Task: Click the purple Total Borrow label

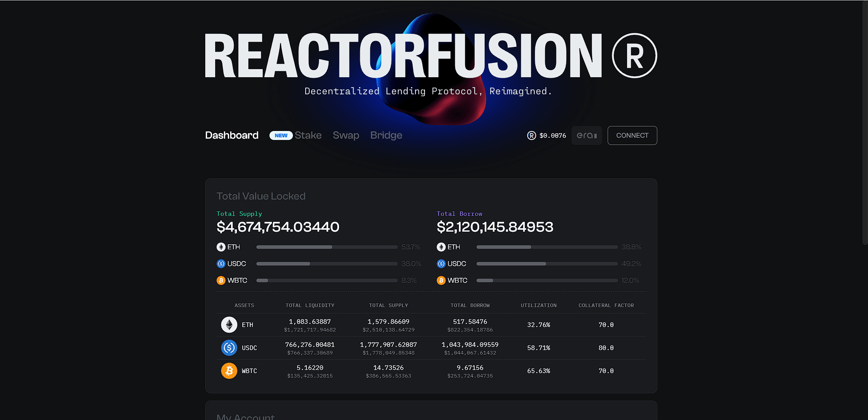Action: pyautogui.click(x=459, y=214)
